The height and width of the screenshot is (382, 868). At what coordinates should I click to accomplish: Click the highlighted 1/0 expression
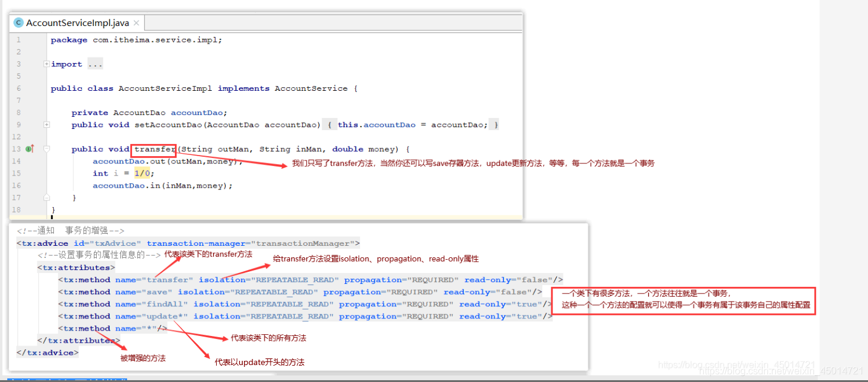142,173
